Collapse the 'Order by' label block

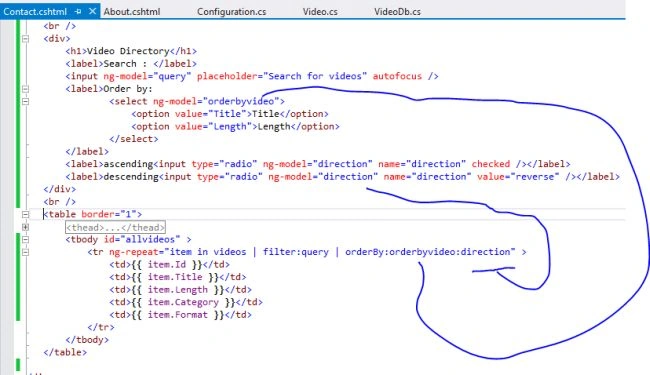pyautogui.click(x=26, y=89)
